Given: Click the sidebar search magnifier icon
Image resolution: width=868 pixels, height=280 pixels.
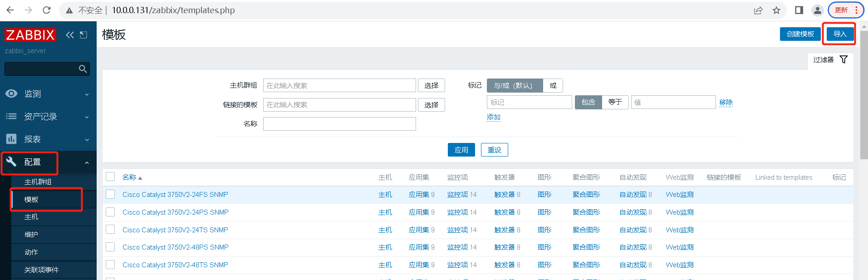Looking at the screenshot, I should click(x=83, y=69).
